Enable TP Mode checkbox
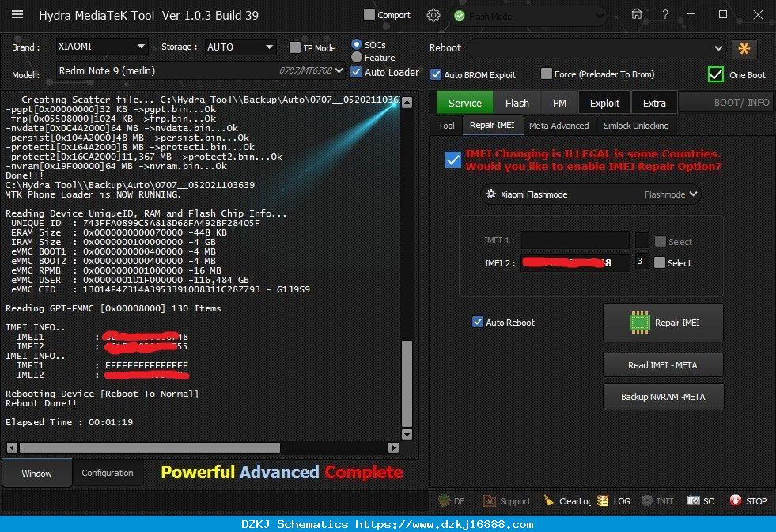 pos(294,47)
